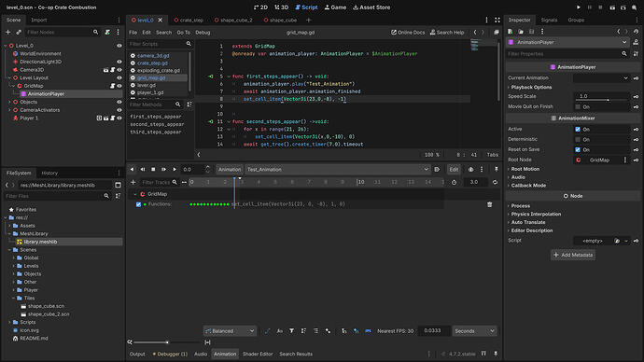Expand the Playback Options section
This screenshot has width=644, height=362.
[x=531, y=87]
